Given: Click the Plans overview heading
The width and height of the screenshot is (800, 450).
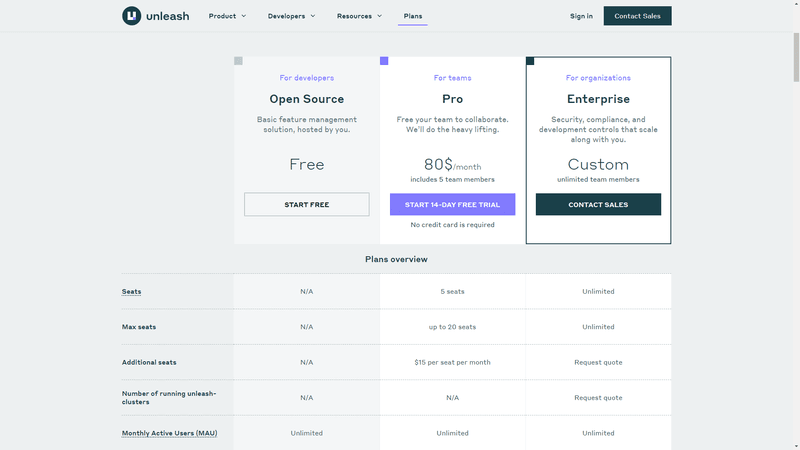Looking at the screenshot, I should (396, 259).
